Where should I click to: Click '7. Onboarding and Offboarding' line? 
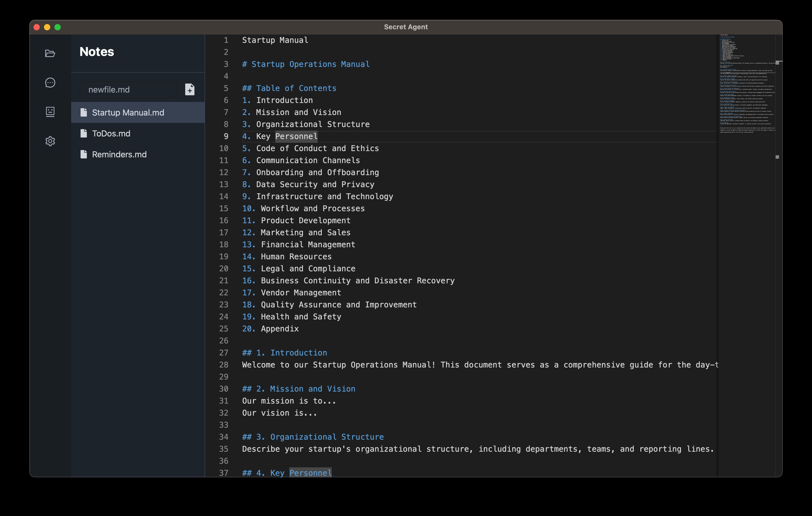coord(311,172)
